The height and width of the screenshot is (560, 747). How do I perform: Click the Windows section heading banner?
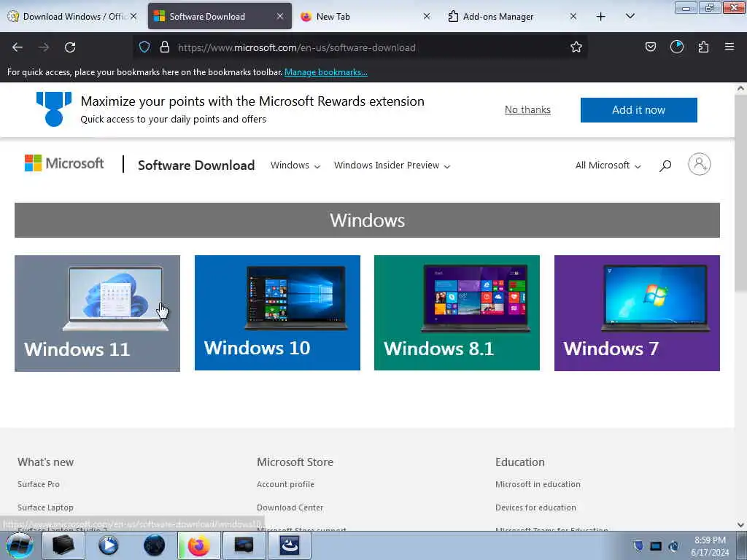tap(367, 220)
